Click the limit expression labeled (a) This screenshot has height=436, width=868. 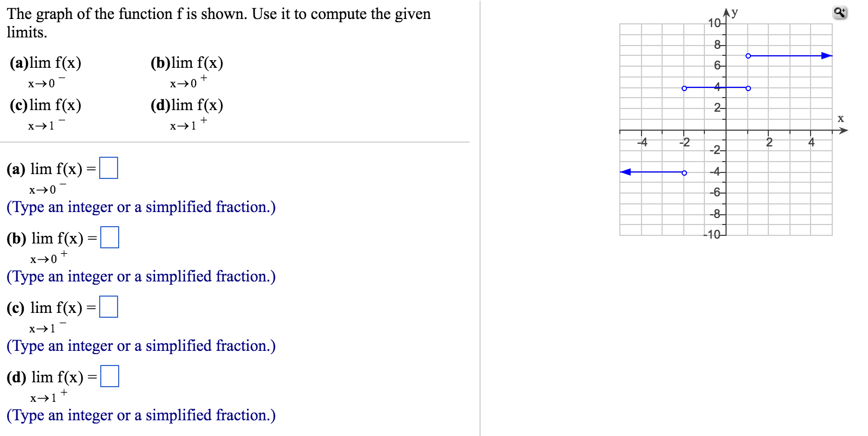click(46, 63)
